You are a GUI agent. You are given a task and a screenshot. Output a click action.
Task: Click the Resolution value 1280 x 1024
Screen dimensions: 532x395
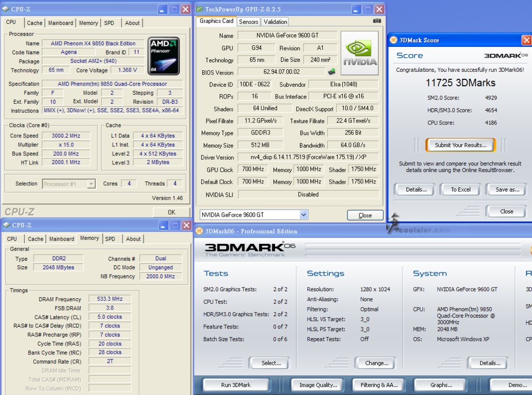pyautogui.click(x=375, y=289)
